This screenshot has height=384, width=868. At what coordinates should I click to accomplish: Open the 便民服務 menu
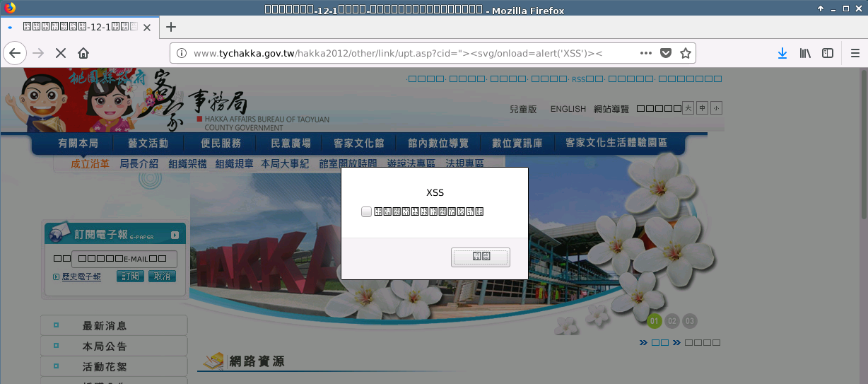click(221, 144)
